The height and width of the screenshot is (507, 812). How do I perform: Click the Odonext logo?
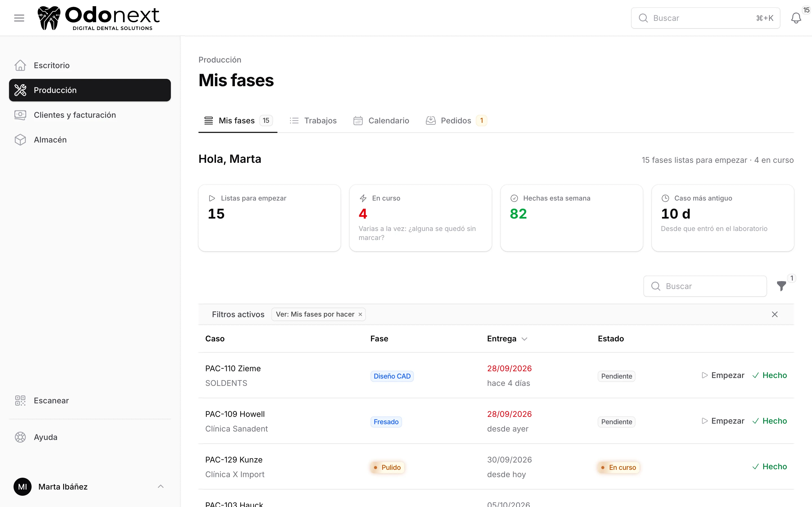click(x=98, y=18)
